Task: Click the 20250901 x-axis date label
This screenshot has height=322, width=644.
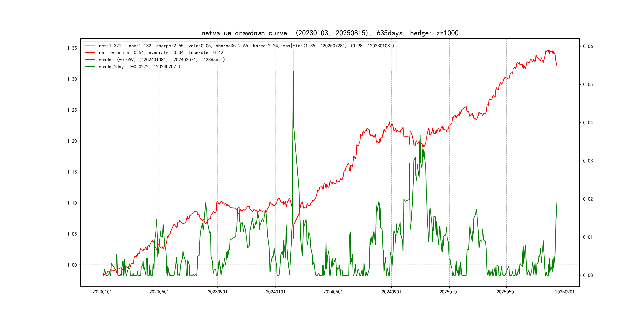Action: (x=565, y=292)
